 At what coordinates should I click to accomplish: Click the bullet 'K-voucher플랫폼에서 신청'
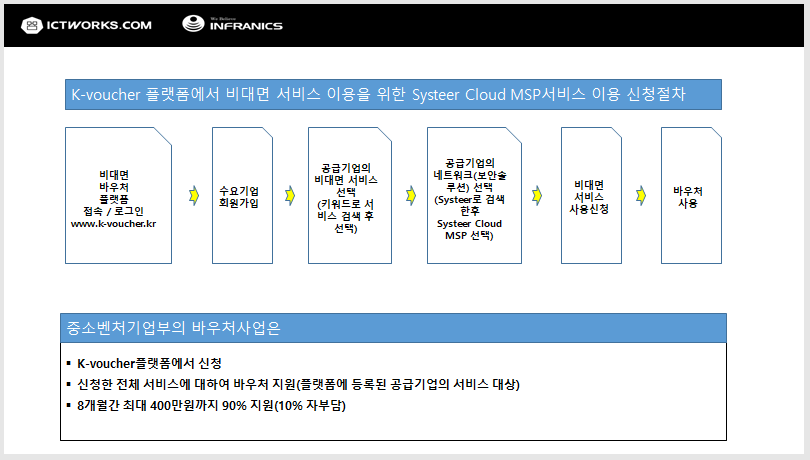[x=149, y=363]
